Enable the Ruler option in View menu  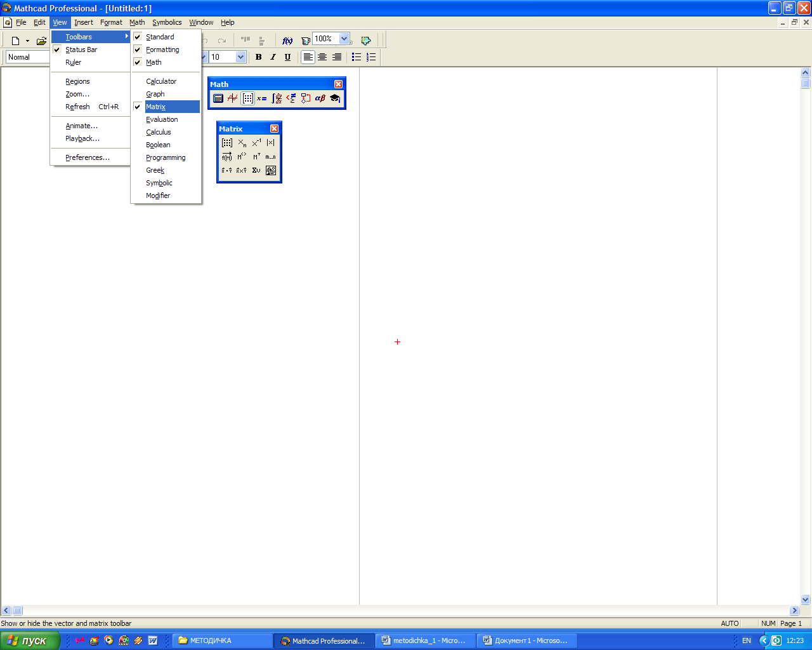click(x=90, y=62)
